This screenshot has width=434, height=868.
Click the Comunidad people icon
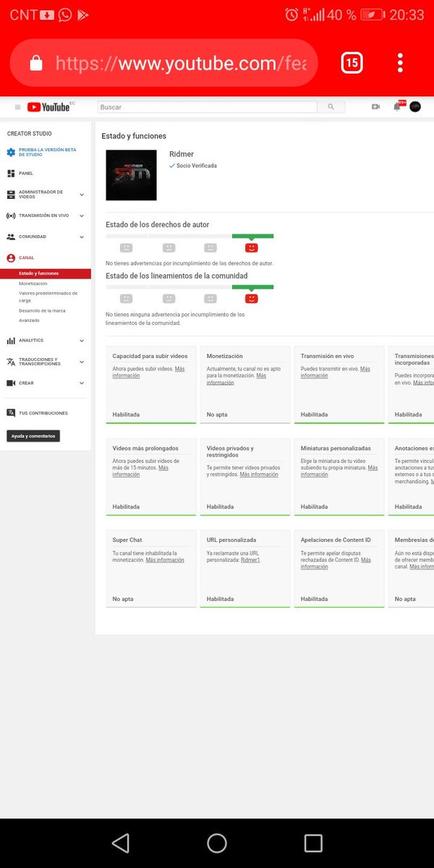click(x=11, y=237)
